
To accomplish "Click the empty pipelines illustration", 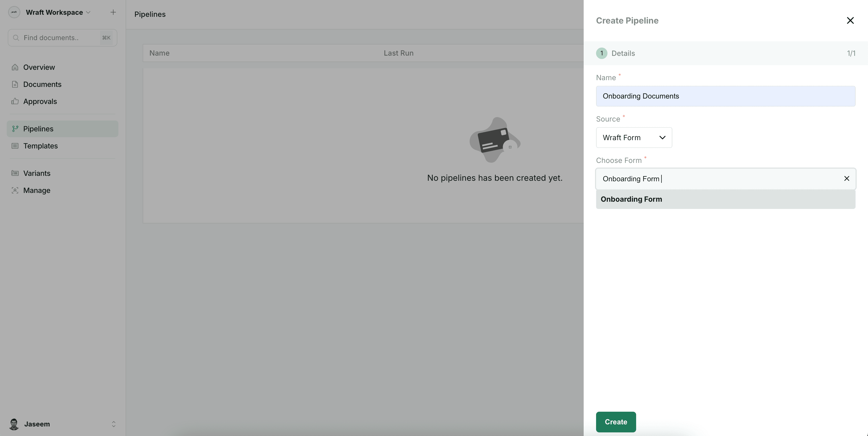I will click(495, 140).
